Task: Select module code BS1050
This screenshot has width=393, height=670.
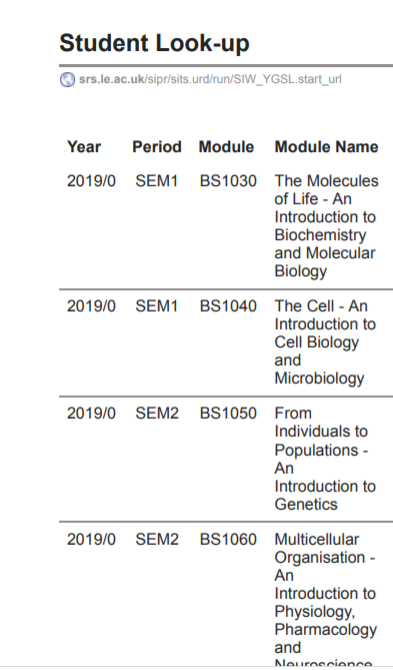Action: pyautogui.click(x=228, y=413)
